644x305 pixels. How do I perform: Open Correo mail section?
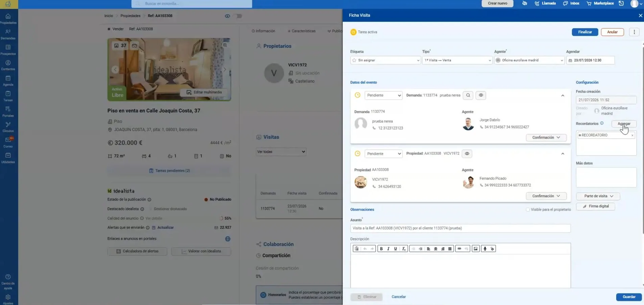pos(8,142)
